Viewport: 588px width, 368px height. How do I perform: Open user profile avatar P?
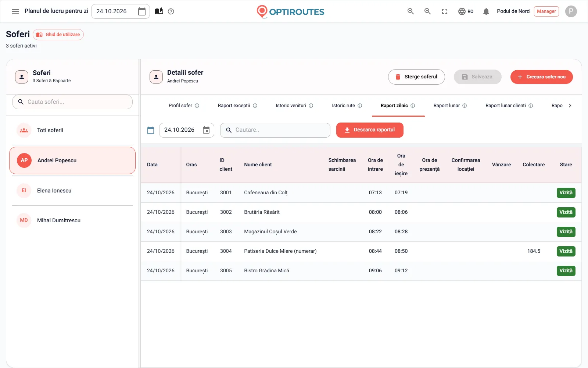tap(571, 11)
